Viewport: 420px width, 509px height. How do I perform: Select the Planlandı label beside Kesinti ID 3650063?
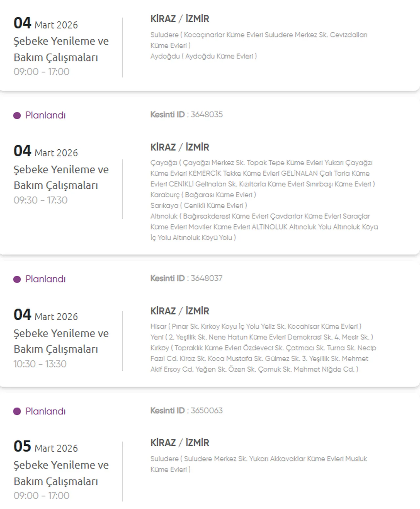(x=45, y=411)
